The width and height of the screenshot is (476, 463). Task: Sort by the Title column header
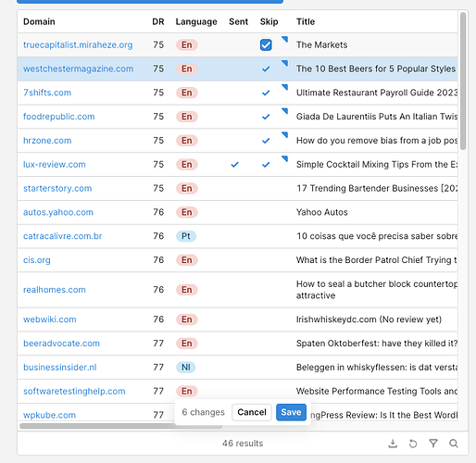(x=306, y=21)
